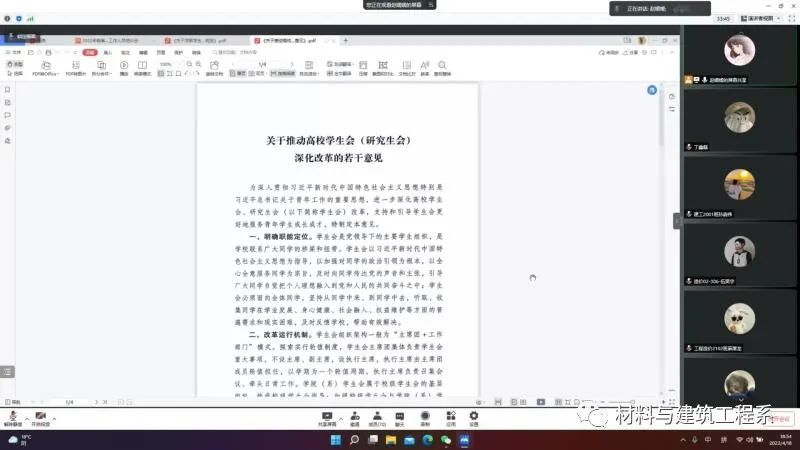Viewport: 800px width, 450px height.
Task: Unmute the microphone in meeting toolbar
Action: tap(13, 418)
